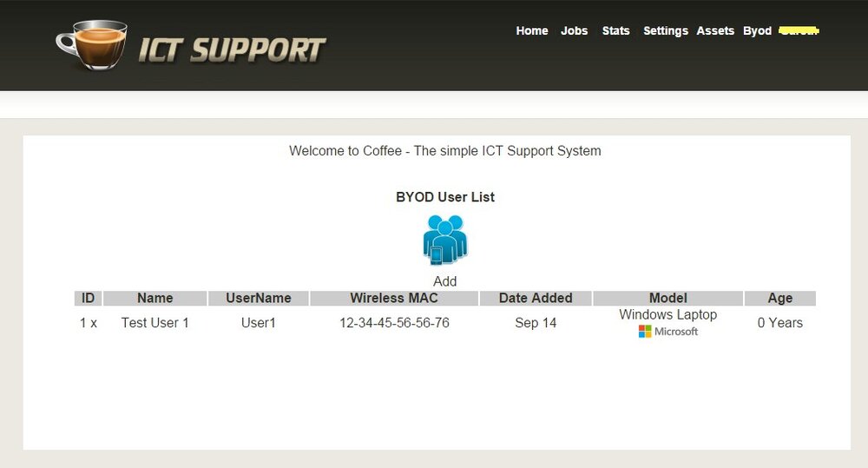Click the Date Added column header
Image resolution: width=868 pixels, height=468 pixels.
click(536, 298)
